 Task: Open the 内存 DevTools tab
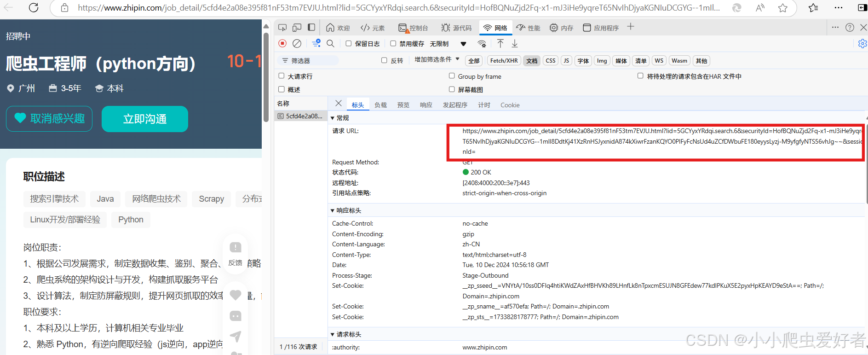point(561,28)
